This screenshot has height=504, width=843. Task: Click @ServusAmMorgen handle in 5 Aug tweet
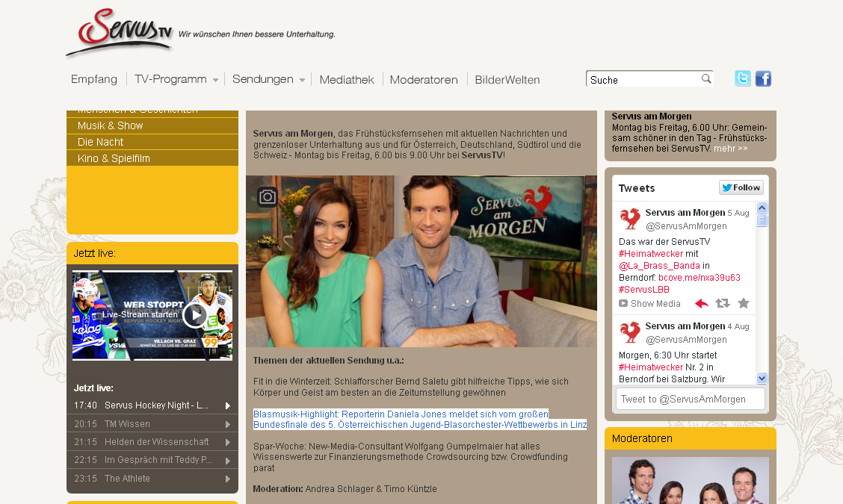click(x=686, y=226)
